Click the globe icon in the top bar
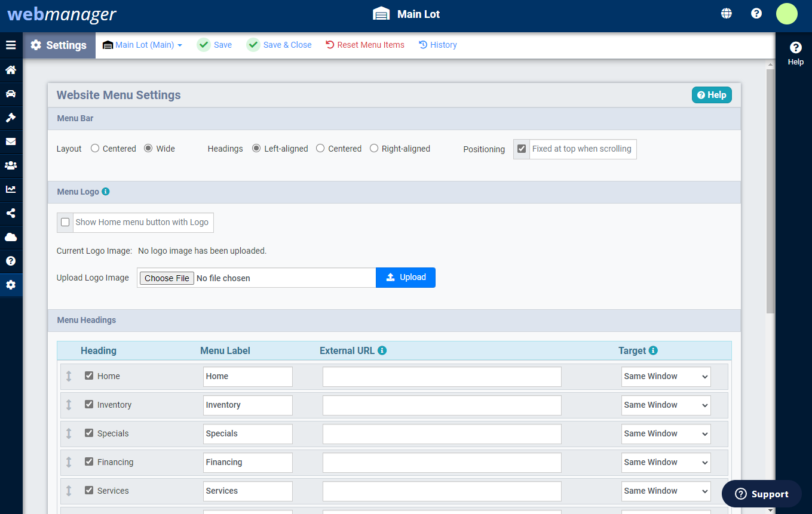812x514 pixels. click(726, 13)
